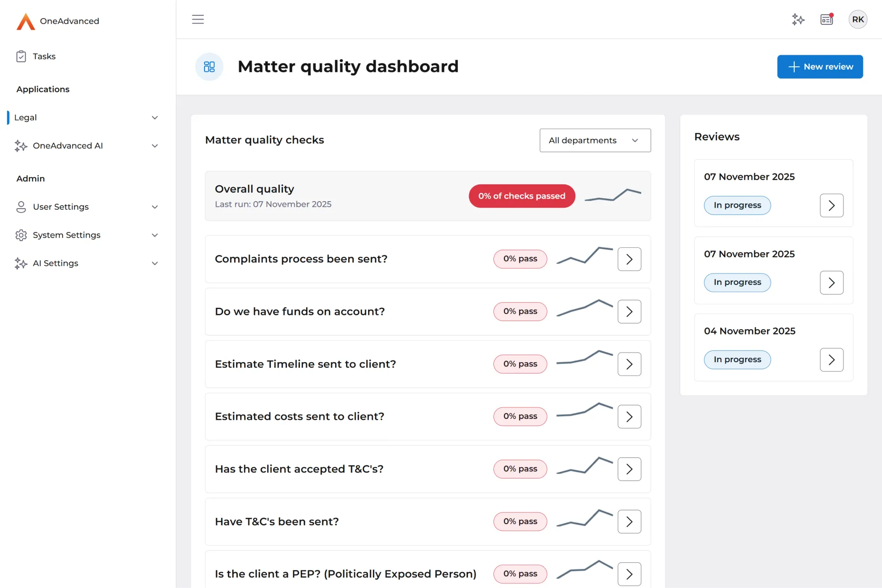The image size is (882, 588).
Task: Click the dashboard icon beside page title
Action: pos(209,67)
